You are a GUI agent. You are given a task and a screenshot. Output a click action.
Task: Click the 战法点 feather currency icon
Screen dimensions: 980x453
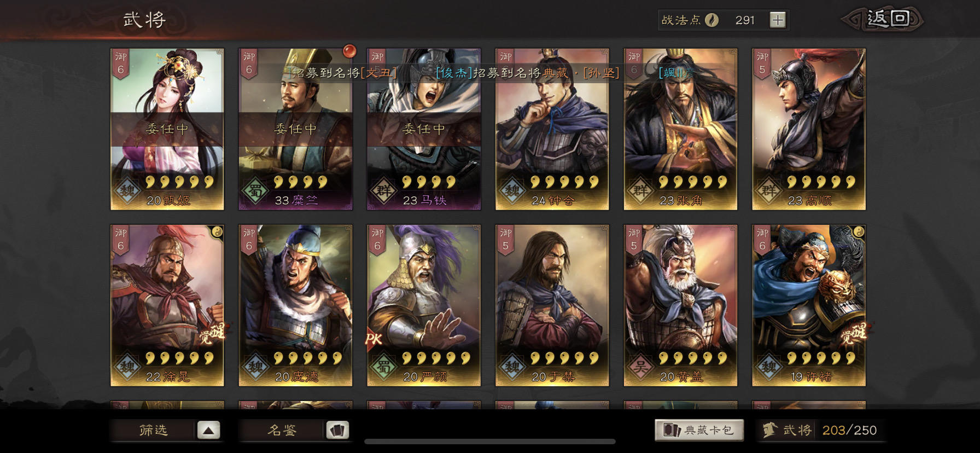pos(711,20)
